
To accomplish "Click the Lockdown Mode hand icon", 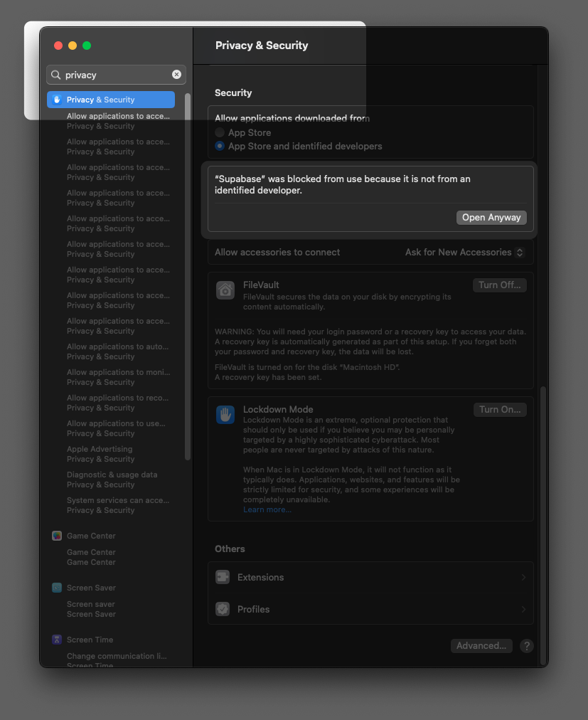I will (225, 415).
